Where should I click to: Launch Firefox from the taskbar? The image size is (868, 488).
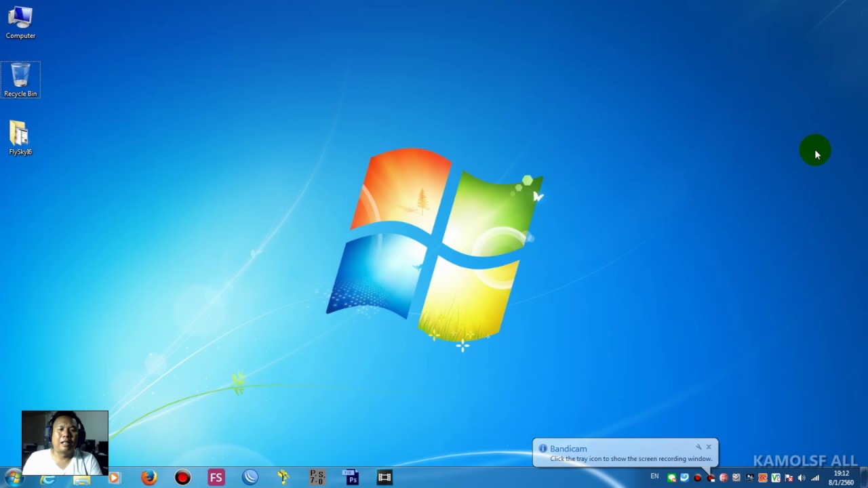[x=149, y=478]
